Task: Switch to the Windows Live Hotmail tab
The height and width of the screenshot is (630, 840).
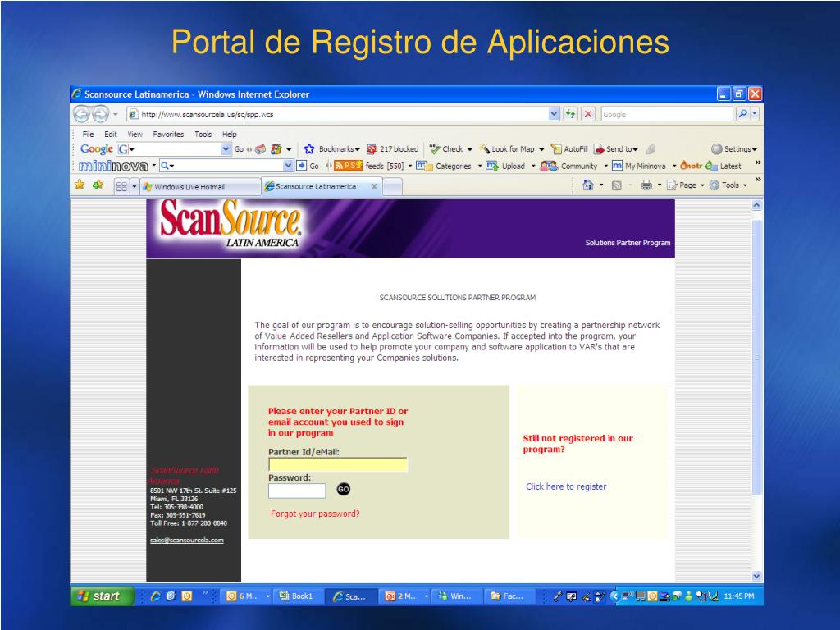Action: tap(200, 187)
